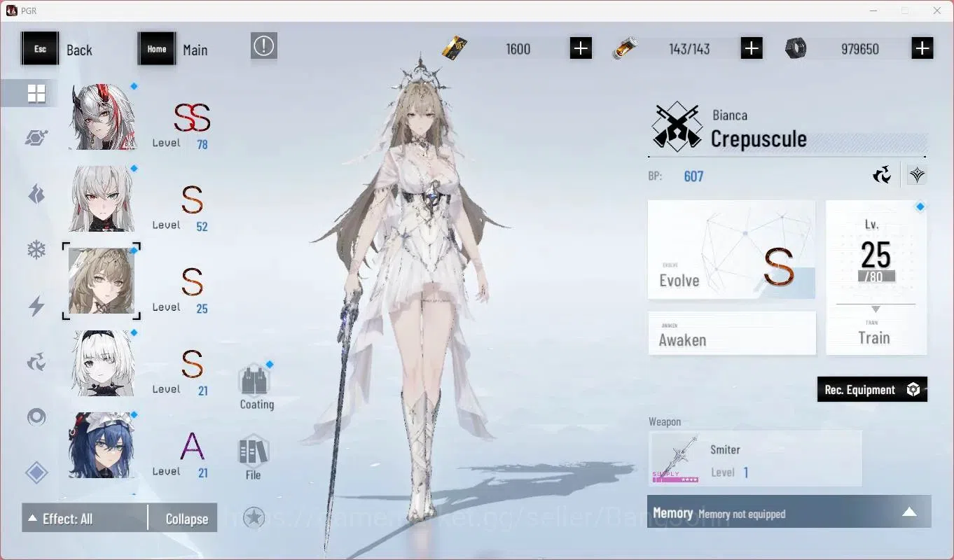This screenshot has height=560, width=954.
Task: Select the physical element filter icon
Action: coord(36,138)
